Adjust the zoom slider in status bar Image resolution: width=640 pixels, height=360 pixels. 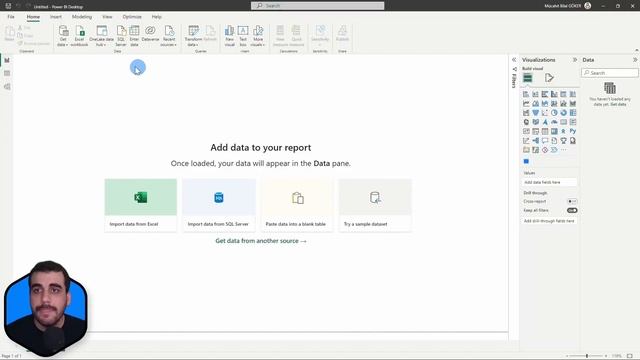pyautogui.click(x=587, y=356)
